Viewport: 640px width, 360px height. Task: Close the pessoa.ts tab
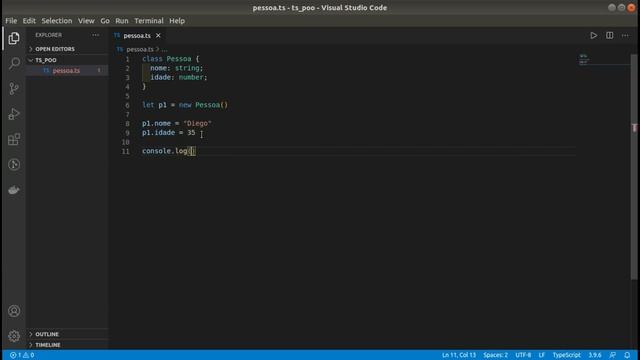(x=158, y=36)
